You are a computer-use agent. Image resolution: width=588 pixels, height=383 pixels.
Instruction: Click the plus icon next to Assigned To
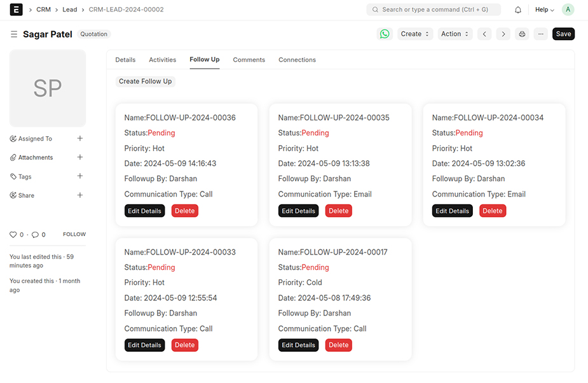coord(80,138)
